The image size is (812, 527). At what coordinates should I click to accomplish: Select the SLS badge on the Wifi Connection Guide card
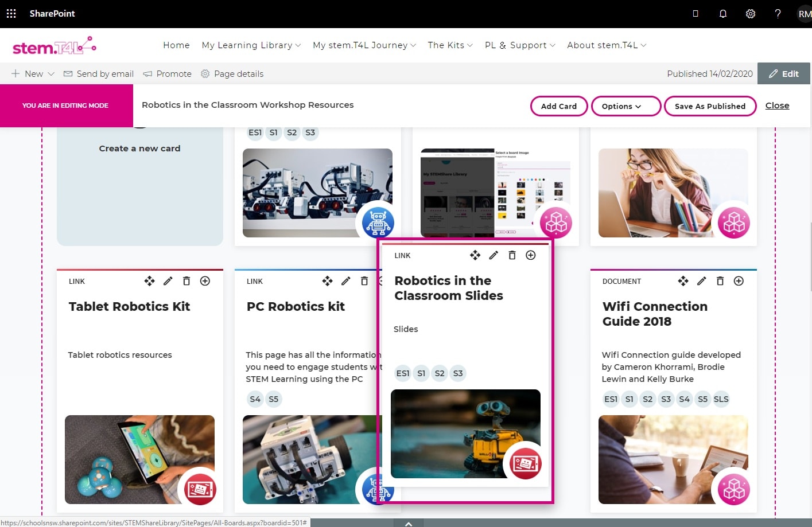(721, 399)
